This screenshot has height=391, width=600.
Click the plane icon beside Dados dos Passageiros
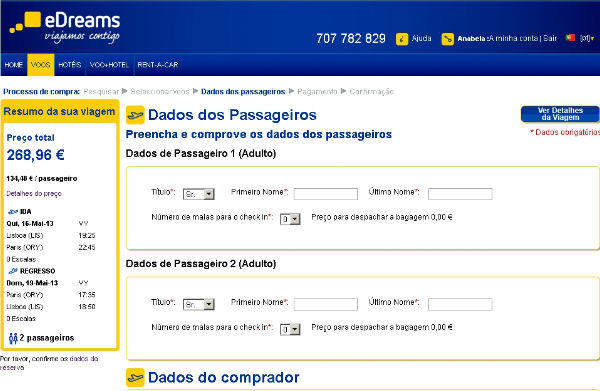click(135, 115)
